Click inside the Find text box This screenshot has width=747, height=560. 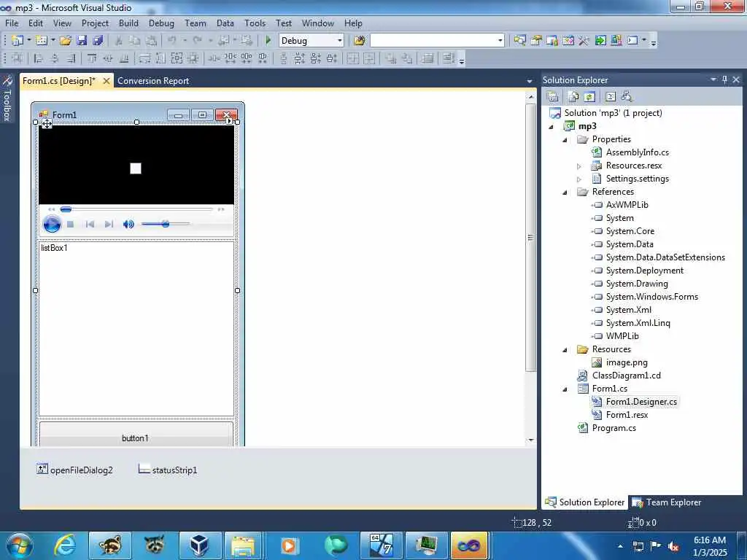[433, 41]
